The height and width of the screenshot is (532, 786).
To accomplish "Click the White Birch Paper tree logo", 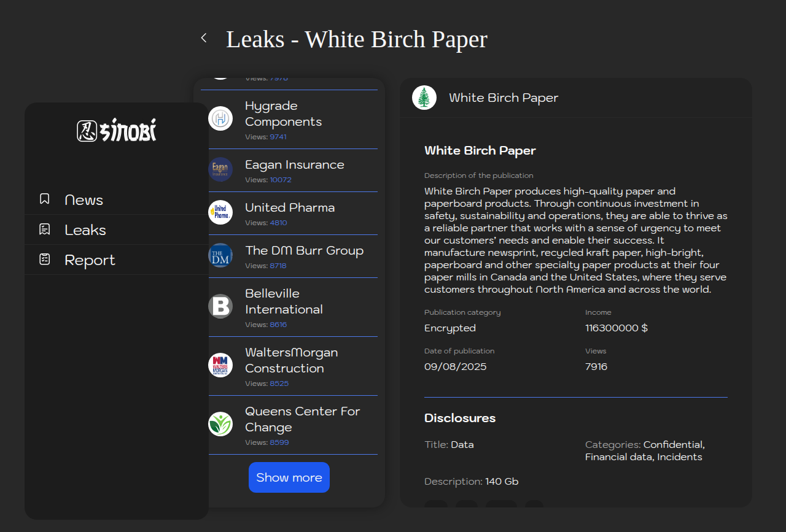I will coord(424,98).
